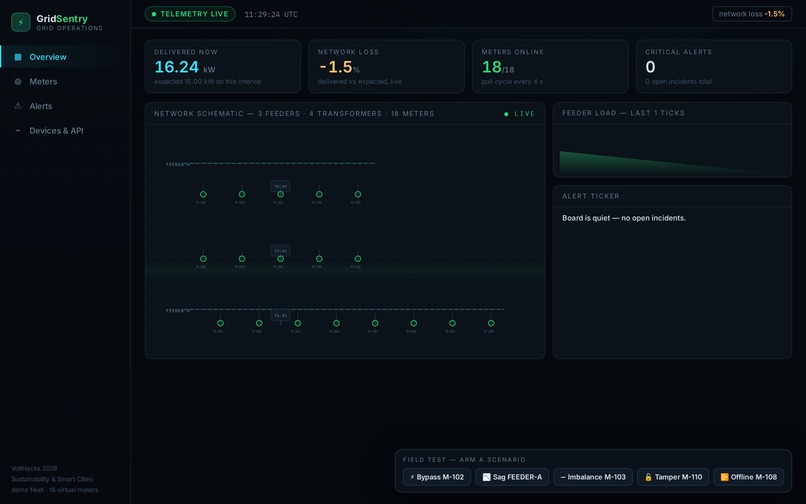Select meter node M-109 on the schematic
Viewport: 806px width, 504px height.
(x=319, y=259)
